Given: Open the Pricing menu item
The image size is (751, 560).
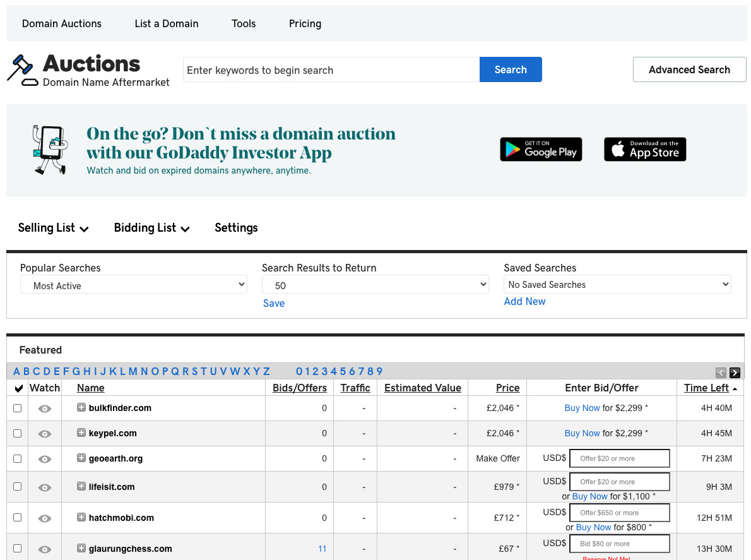Looking at the screenshot, I should pos(305,23).
